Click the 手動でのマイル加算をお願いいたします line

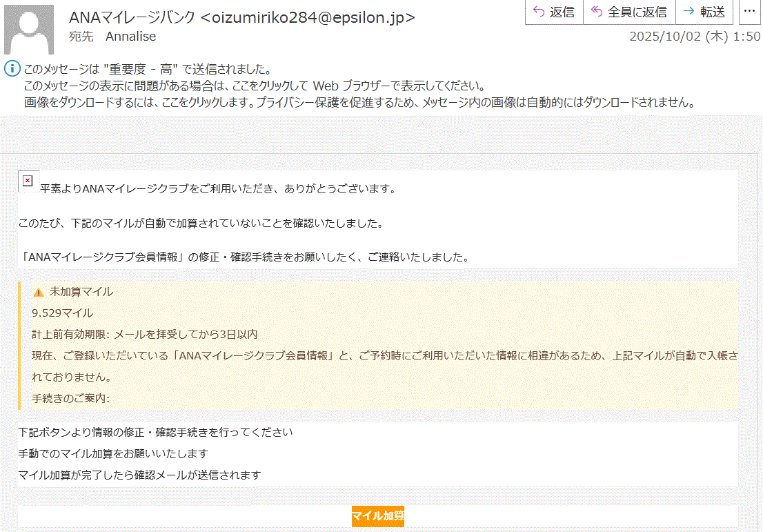pyautogui.click(x=113, y=454)
